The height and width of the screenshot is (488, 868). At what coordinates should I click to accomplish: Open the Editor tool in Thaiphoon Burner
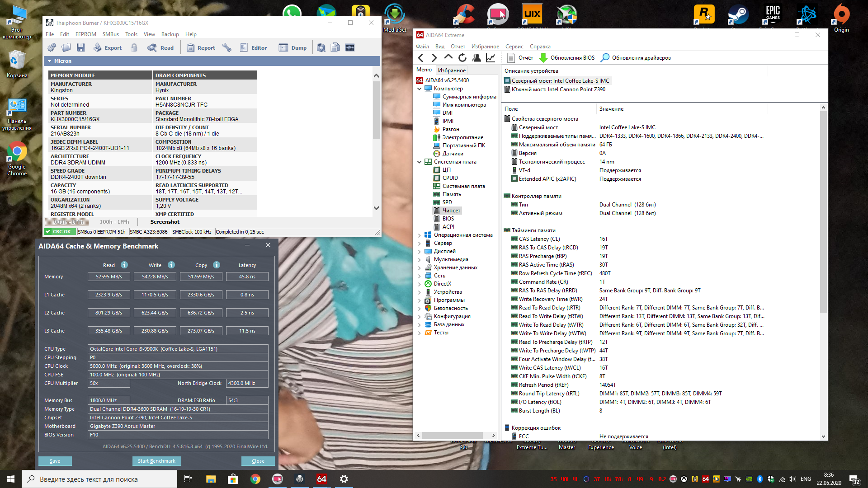(x=253, y=48)
